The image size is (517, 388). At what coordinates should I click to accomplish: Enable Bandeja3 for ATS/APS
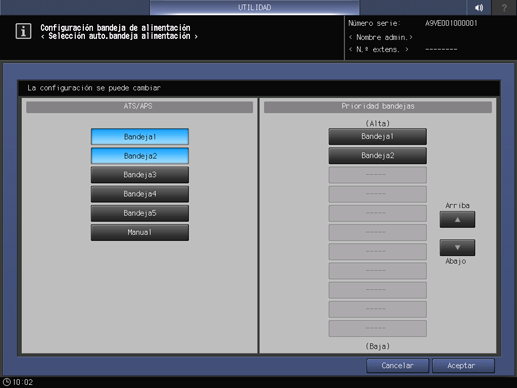coord(140,175)
